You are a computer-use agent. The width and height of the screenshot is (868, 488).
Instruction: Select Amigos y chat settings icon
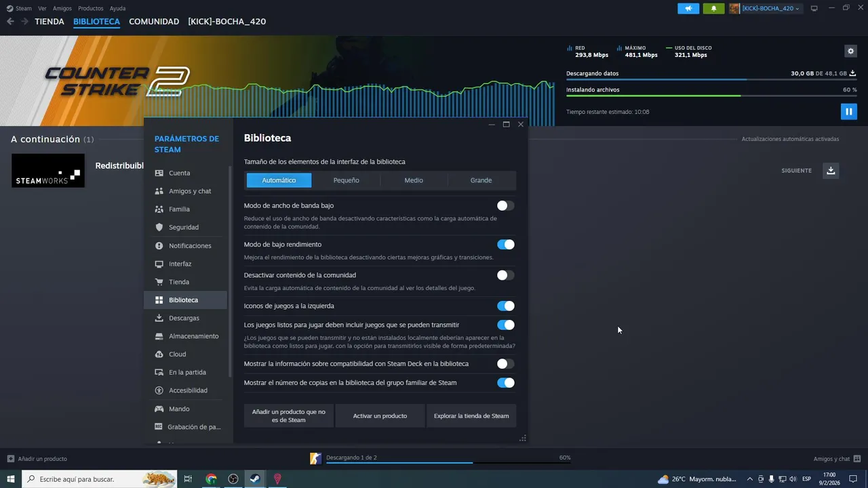(x=159, y=191)
